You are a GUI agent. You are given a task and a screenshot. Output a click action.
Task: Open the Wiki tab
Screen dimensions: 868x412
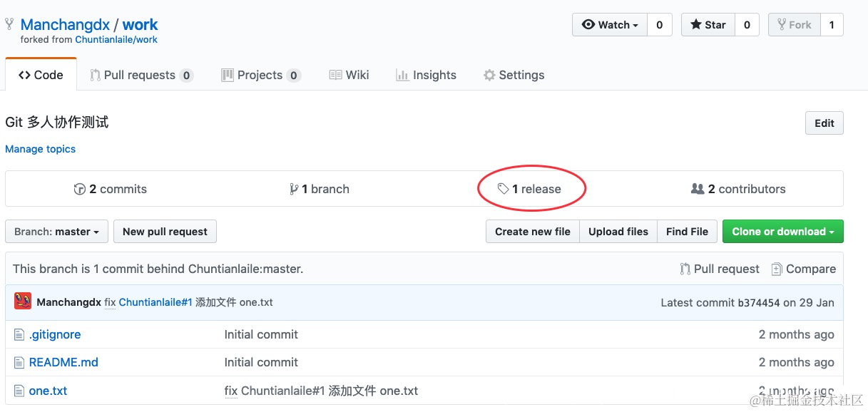(x=349, y=75)
